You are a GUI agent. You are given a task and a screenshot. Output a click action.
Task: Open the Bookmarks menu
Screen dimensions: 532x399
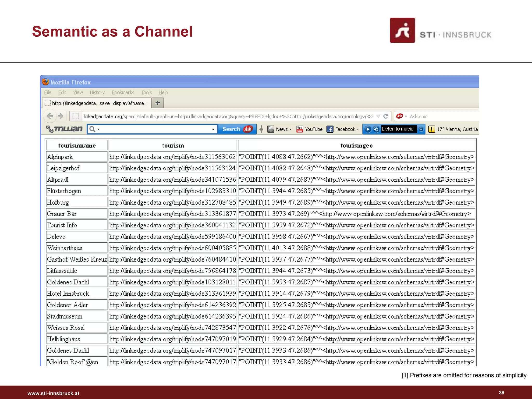click(x=123, y=92)
